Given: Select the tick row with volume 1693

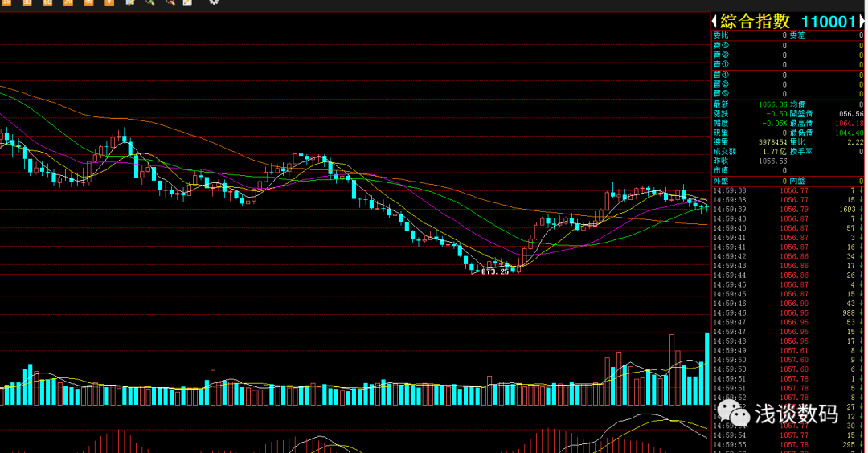Looking at the screenshot, I should (788, 210).
